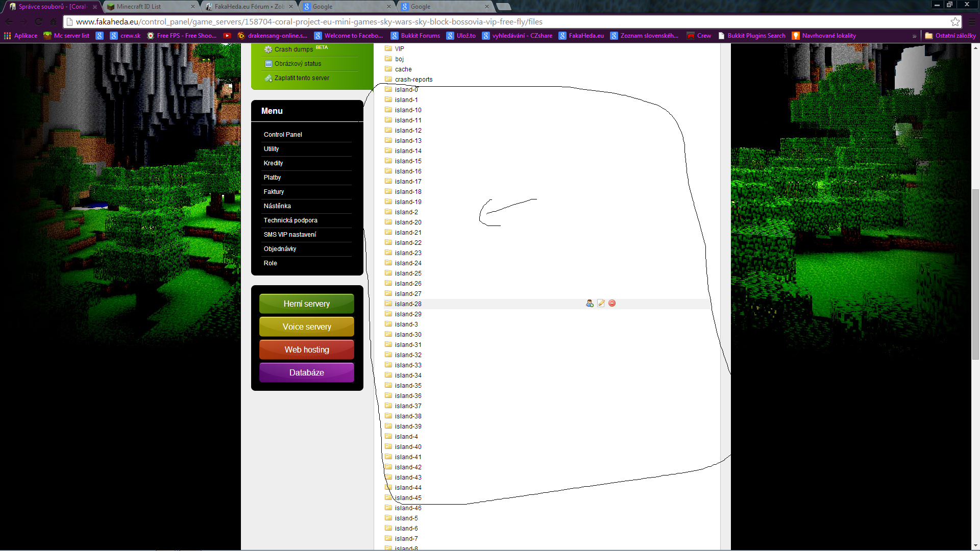Expand the bookmarks overflow chevron
The height and width of the screenshot is (551, 980).
tap(914, 36)
